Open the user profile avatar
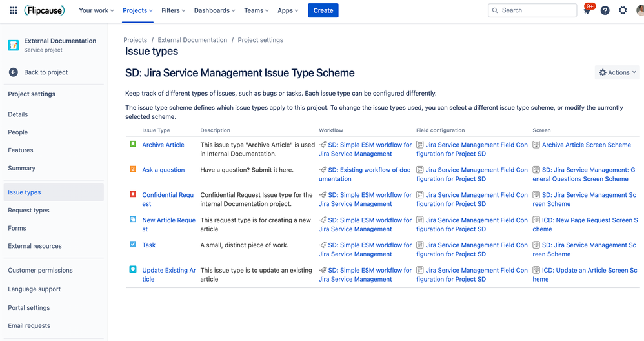 [640, 10]
